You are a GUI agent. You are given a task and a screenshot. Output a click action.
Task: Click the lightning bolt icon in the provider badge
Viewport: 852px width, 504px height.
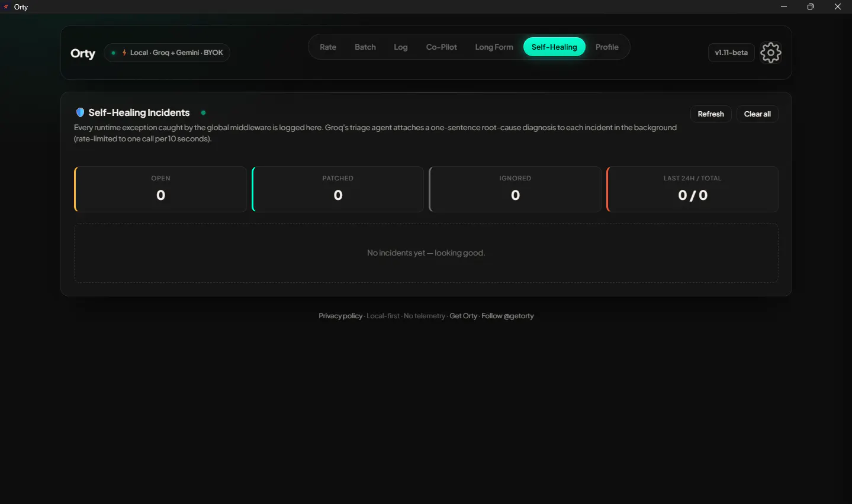[x=124, y=53]
